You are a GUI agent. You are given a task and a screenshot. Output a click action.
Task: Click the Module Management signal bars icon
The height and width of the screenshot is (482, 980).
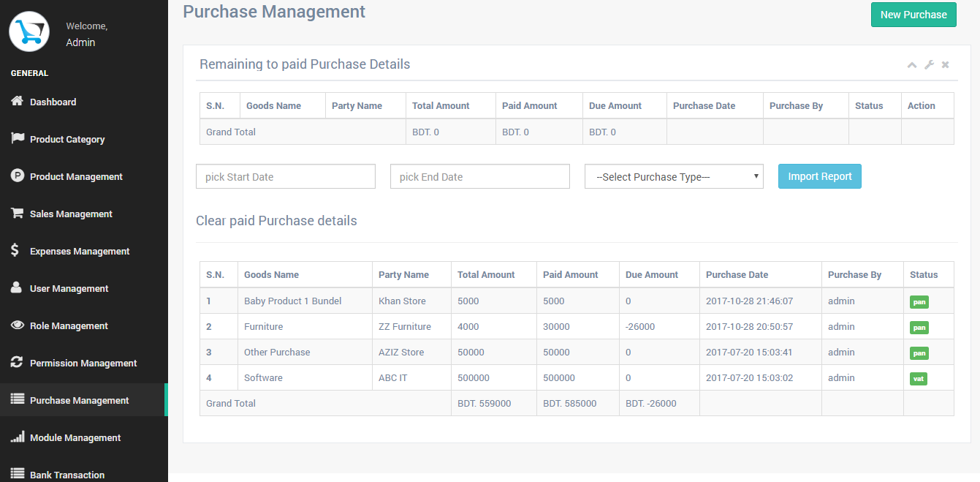tap(18, 437)
